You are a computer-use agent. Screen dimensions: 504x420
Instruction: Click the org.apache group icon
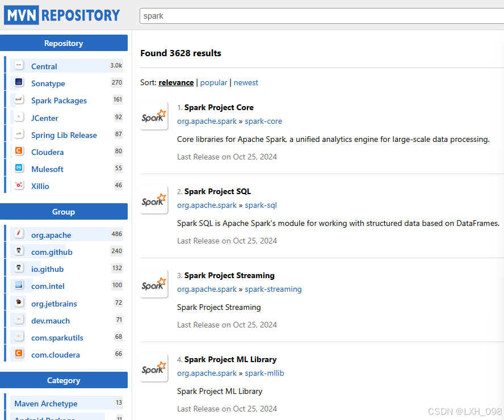[x=19, y=234]
